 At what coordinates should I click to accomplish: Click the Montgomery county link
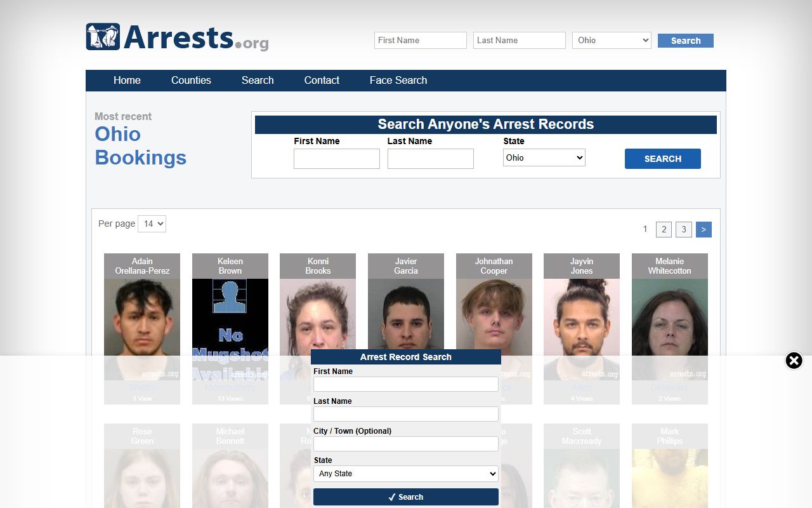(x=230, y=387)
